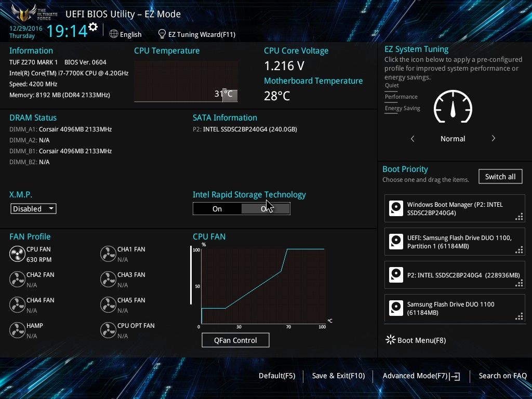Screen dimensions: 532x399
Task: Click the 12/29/2016 date text
Action: [x=26, y=29]
